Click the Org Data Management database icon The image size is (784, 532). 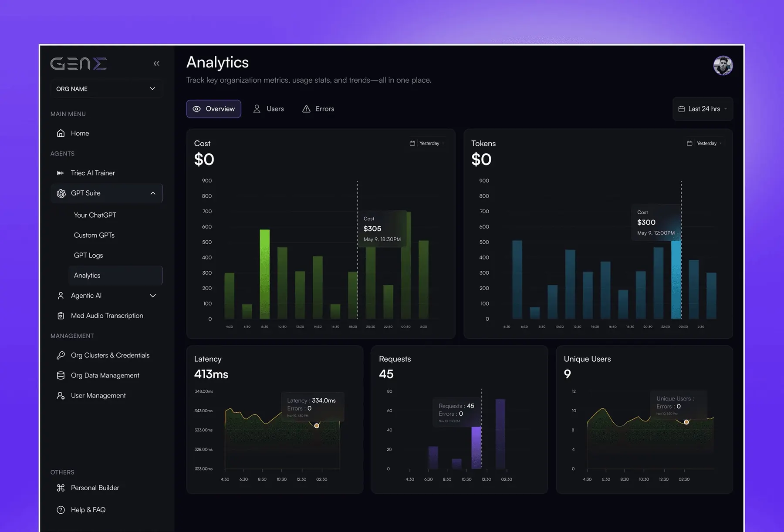tap(61, 375)
